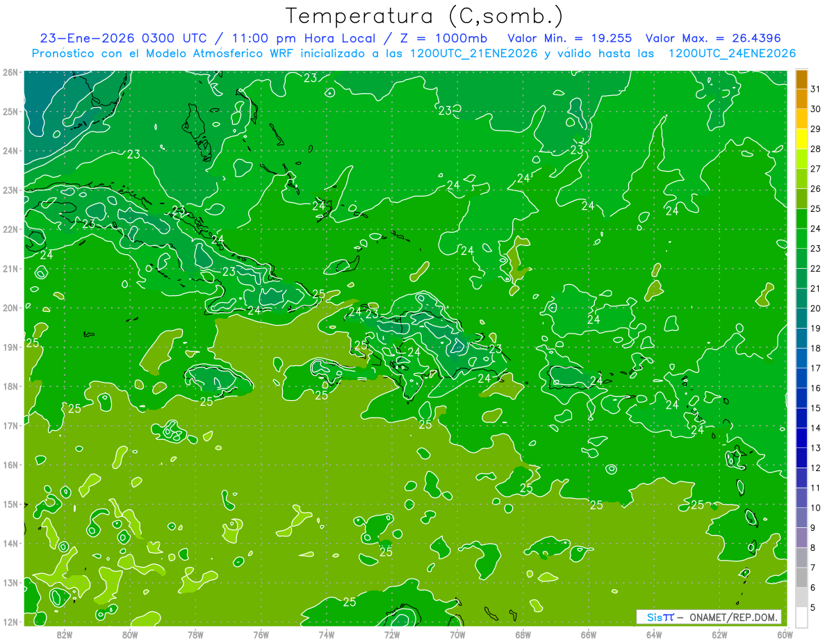Click the '20' value on the color scale
Image resolution: width=834 pixels, height=644 pixels.
click(x=816, y=308)
